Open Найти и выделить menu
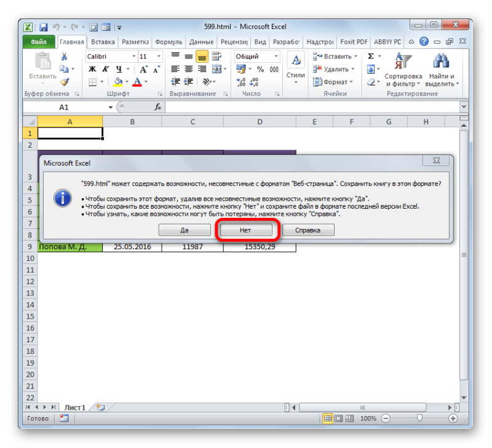The height and width of the screenshot is (448, 492). click(442, 70)
